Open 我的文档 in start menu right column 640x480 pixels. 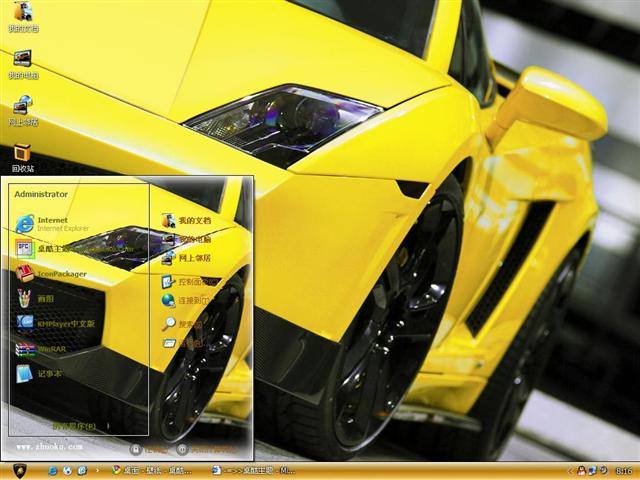[186, 220]
